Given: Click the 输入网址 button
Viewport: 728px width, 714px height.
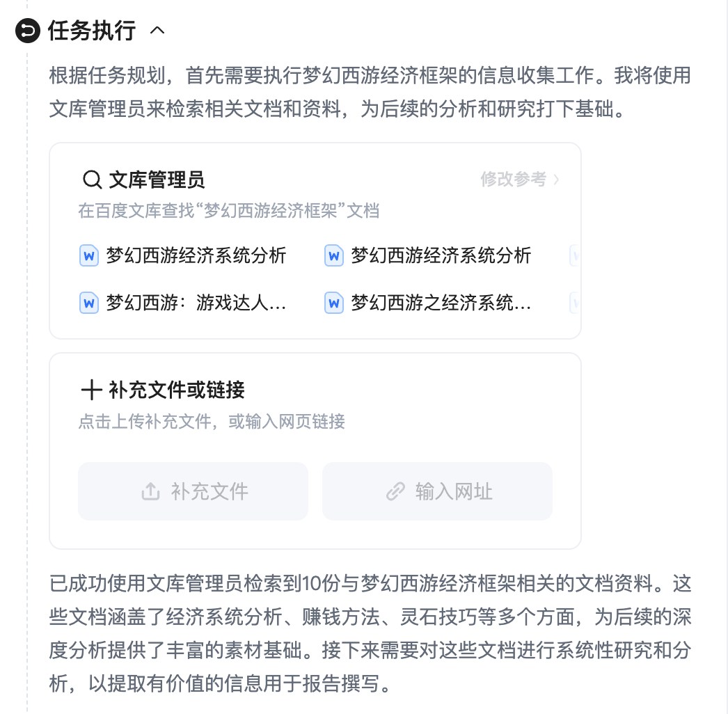Looking at the screenshot, I should [437, 491].
